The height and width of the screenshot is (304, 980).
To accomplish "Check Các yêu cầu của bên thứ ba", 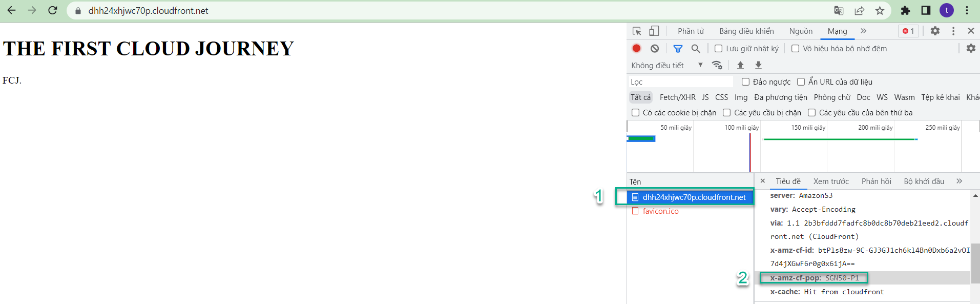I will click(x=811, y=113).
